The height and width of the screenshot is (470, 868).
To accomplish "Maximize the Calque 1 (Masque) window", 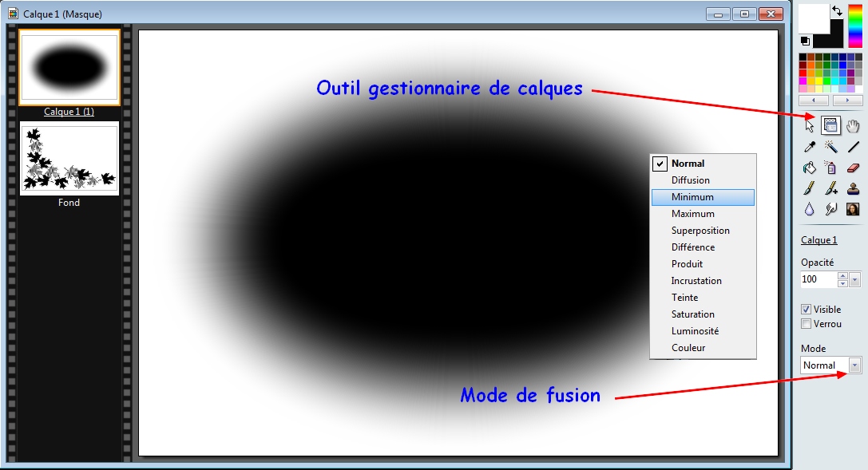I will coord(744,14).
